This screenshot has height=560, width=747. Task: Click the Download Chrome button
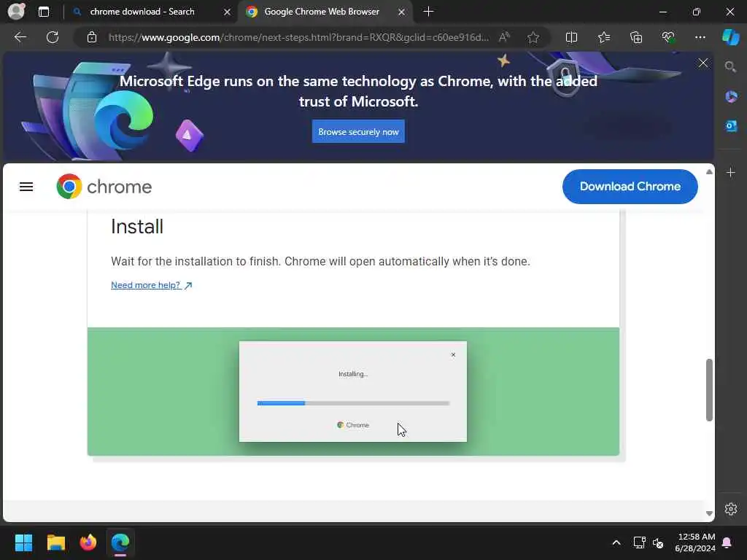pyautogui.click(x=630, y=186)
